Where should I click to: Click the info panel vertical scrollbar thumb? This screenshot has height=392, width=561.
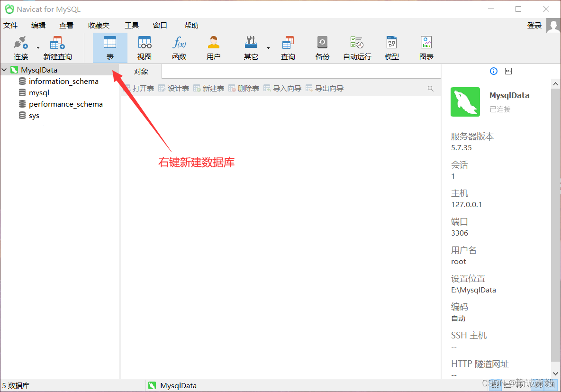click(x=555, y=225)
